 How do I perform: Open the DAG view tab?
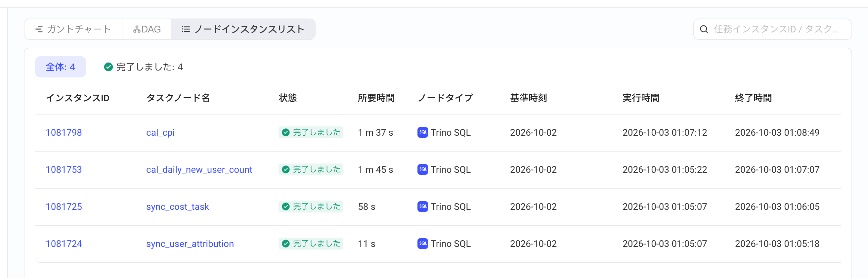[147, 29]
